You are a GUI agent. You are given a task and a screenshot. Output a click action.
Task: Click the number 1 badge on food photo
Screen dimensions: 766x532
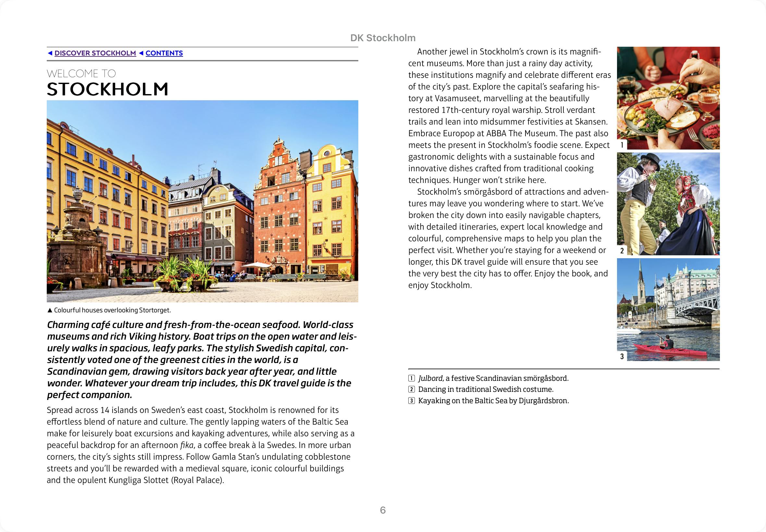coord(622,145)
